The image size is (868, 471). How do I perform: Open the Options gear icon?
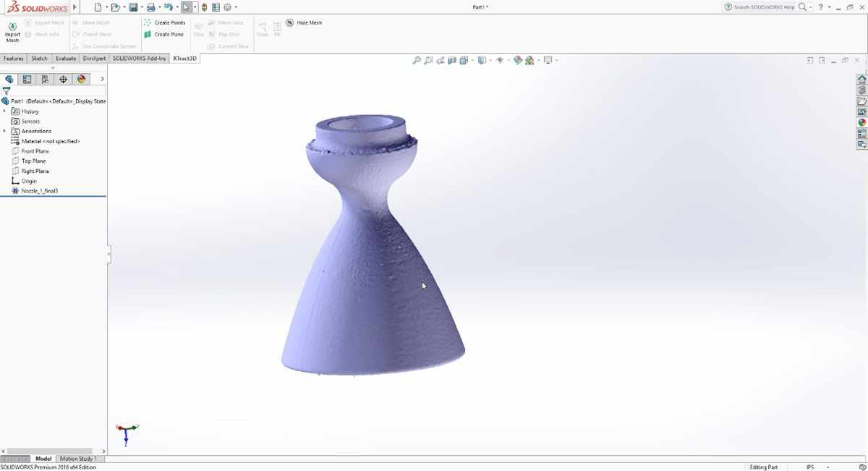(227, 7)
